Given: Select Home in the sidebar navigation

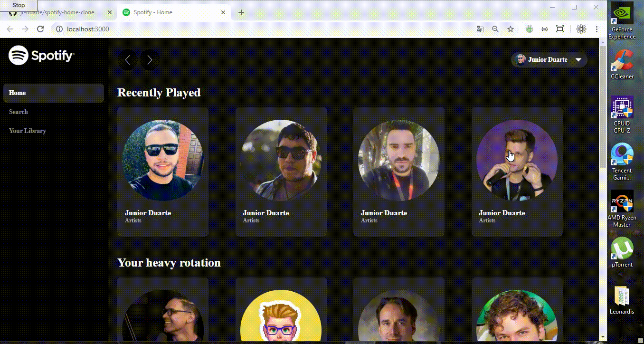Looking at the screenshot, I should pos(17,93).
